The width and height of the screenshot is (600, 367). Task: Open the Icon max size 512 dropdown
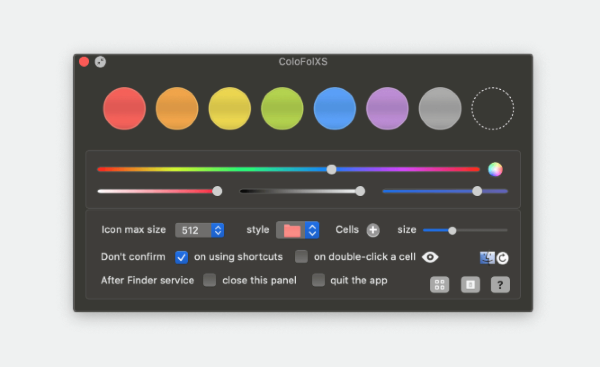point(199,230)
